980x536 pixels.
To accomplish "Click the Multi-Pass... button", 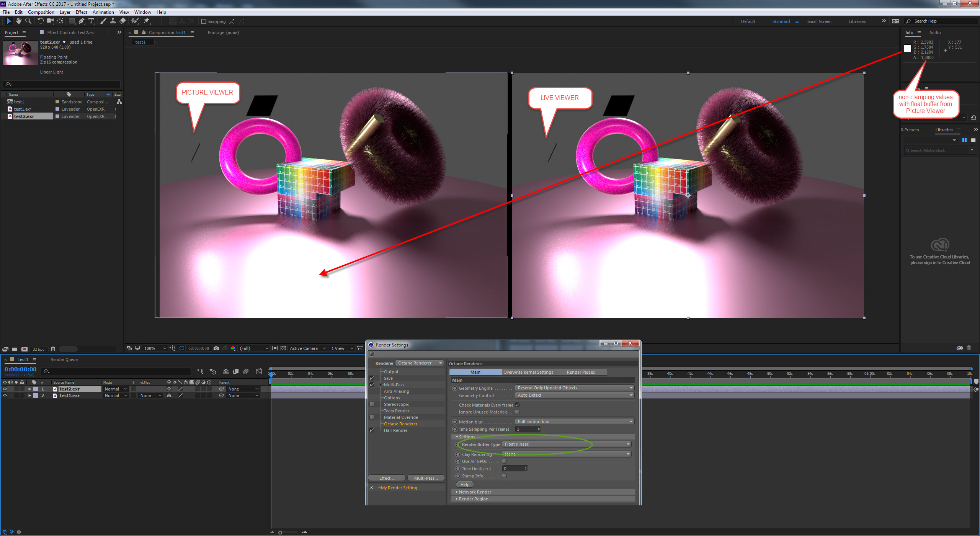I will coord(426,478).
